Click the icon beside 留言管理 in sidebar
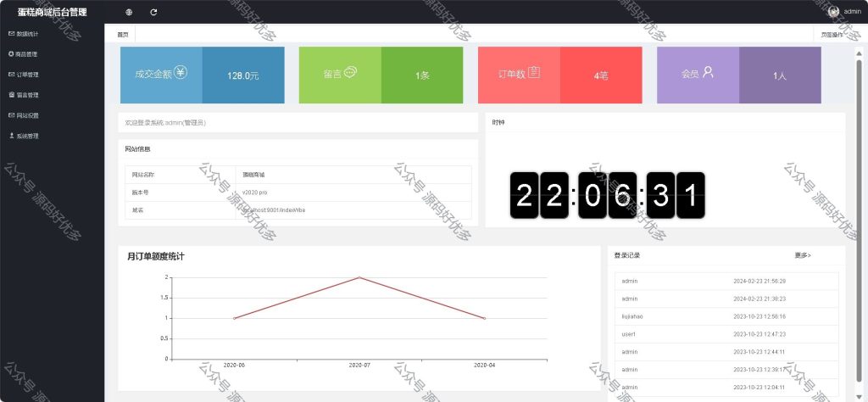The image size is (868, 402). point(11,95)
